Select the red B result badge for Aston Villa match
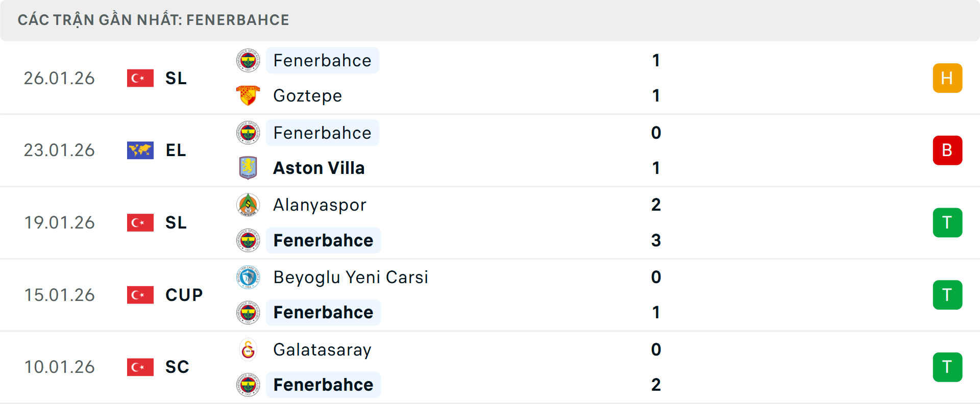980x404 pixels. (x=947, y=150)
